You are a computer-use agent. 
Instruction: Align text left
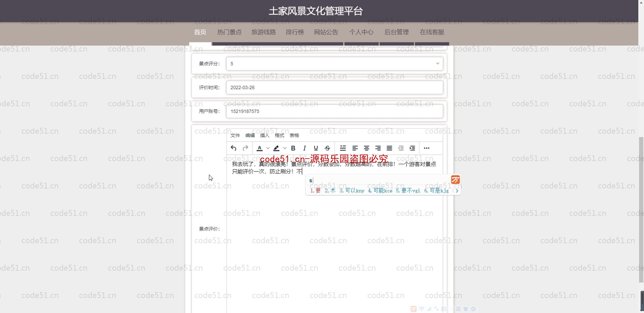[355, 148]
